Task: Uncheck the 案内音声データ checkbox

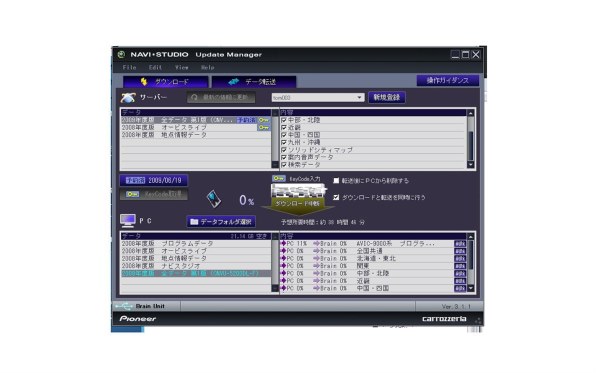Action: 284,157
